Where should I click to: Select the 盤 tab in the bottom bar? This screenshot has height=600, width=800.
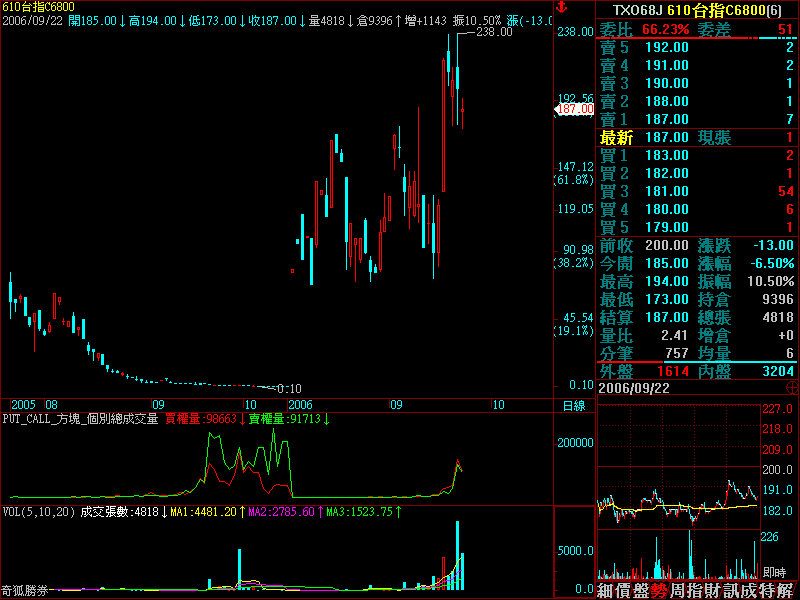(645, 591)
